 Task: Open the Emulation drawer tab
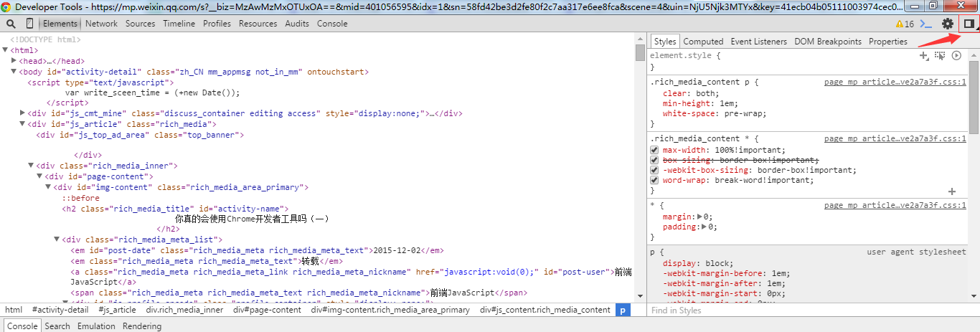click(96, 326)
